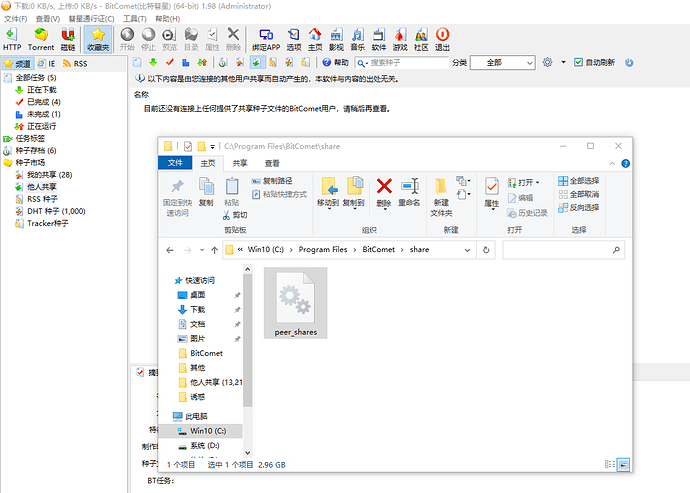Click the BitComet 绑定APP toolbar icon

(x=266, y=39)
